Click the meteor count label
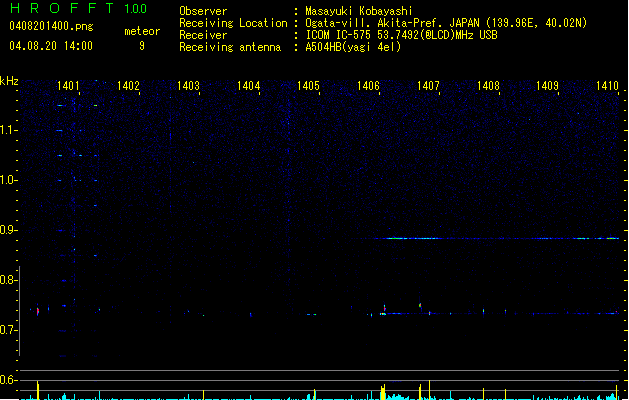629x400 pixels. [142, 31]
